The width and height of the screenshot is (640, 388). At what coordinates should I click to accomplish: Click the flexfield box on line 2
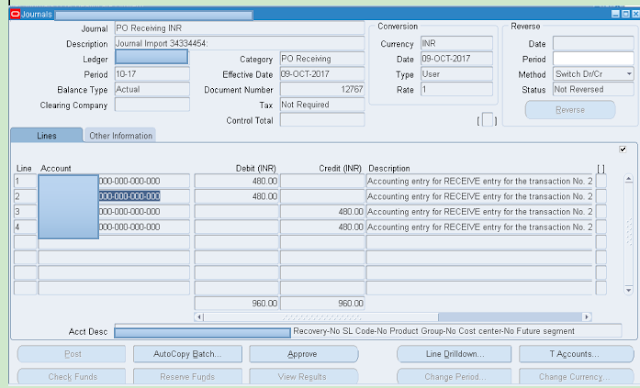click(x=601, y=196)
